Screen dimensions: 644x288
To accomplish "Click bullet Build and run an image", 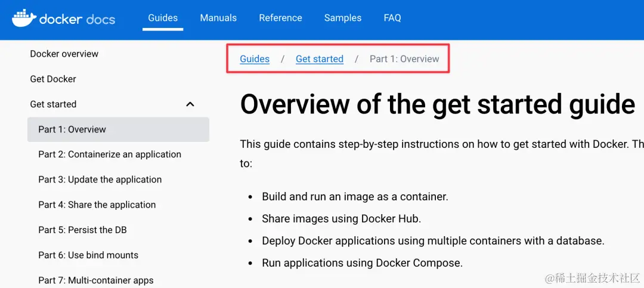I will pos(355,196).
